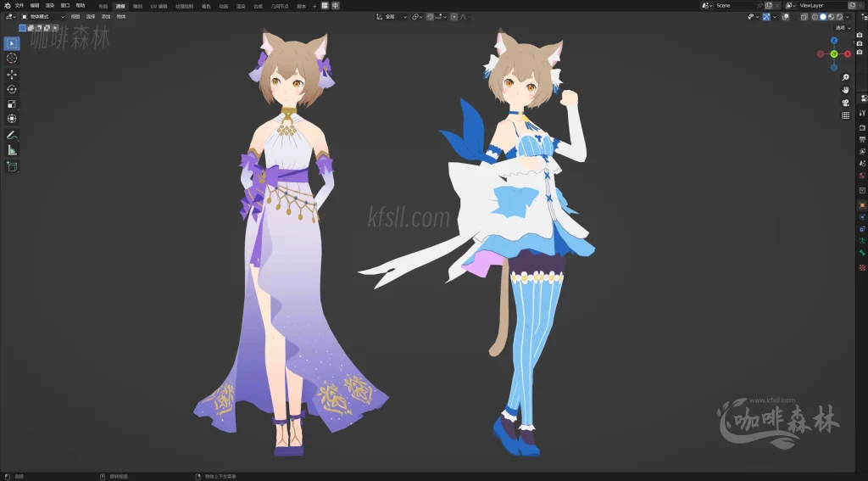Open the Bone properties tab
This screenshot has width=868, height=481.
coord(862,253)
